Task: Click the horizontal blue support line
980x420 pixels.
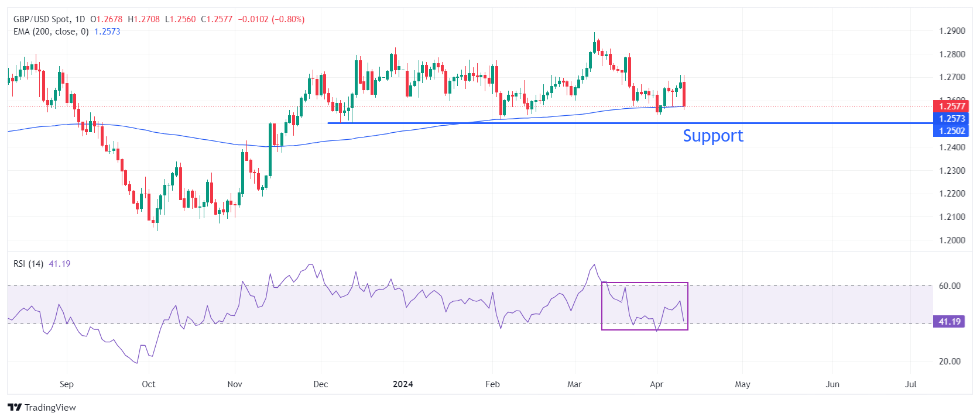Action: 527,123
